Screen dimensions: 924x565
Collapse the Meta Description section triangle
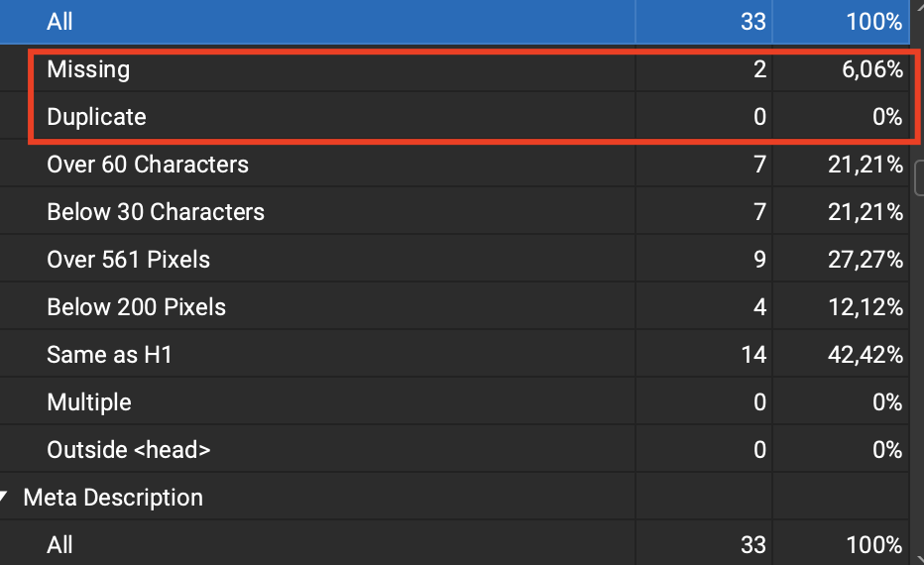pyautogui.click(x=7, y=498)
